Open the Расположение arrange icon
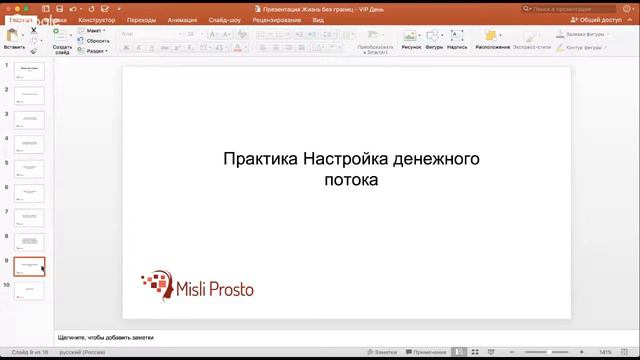Screen dimensions: 640x360 491,36
